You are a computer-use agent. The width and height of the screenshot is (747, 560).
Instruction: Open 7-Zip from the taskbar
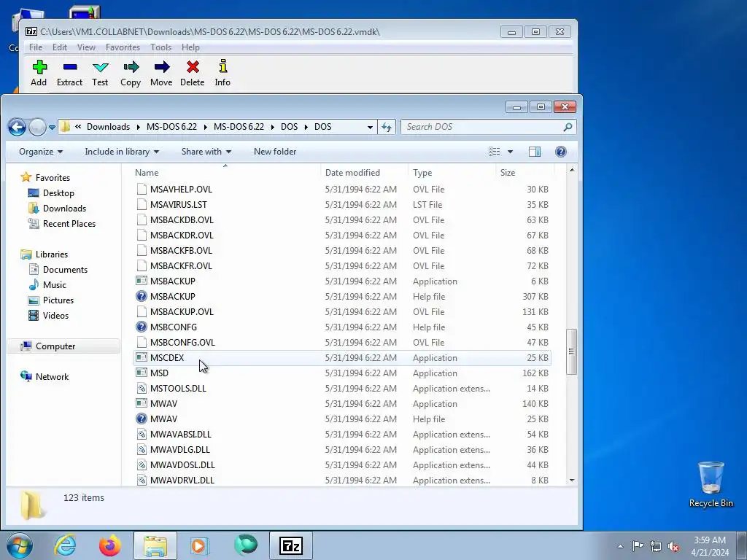[x=290, y=545]
